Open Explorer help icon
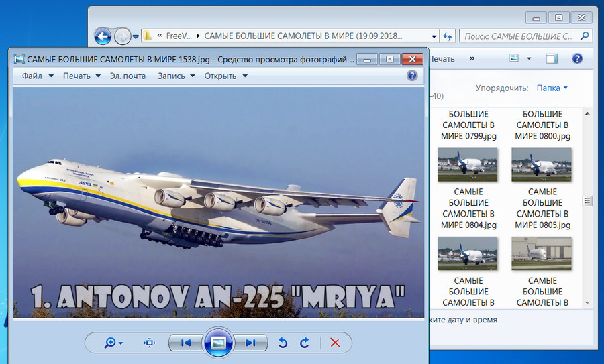 tap(577, 58)
